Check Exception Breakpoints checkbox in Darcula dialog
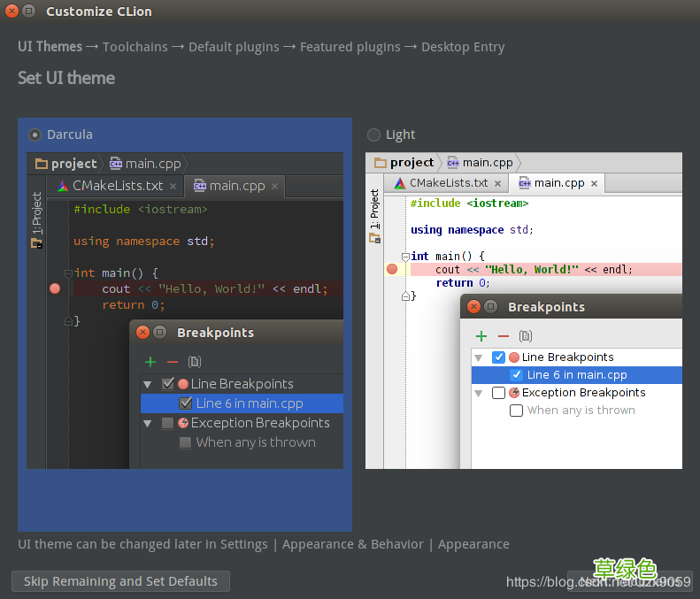This screenshot has width=700, height=599. pos(168,423)
